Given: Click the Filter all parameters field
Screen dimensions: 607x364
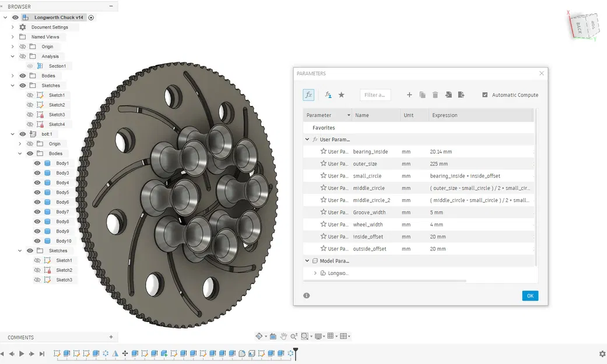Looking at the screenshot, I should 375,95.
